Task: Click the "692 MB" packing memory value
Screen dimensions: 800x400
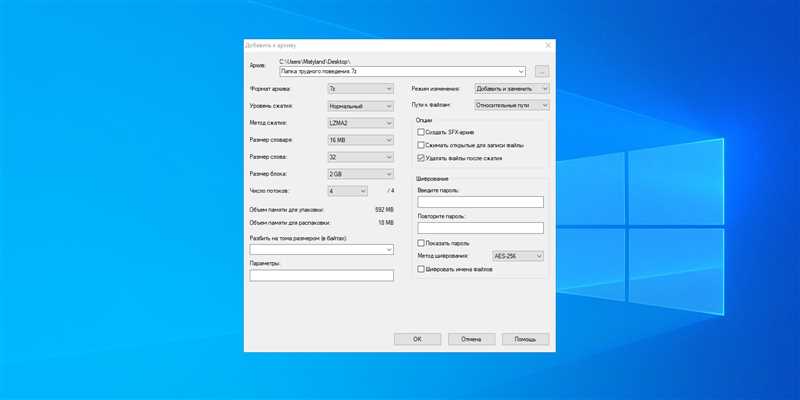Action: pyautogui.click(x=385, y=210)
